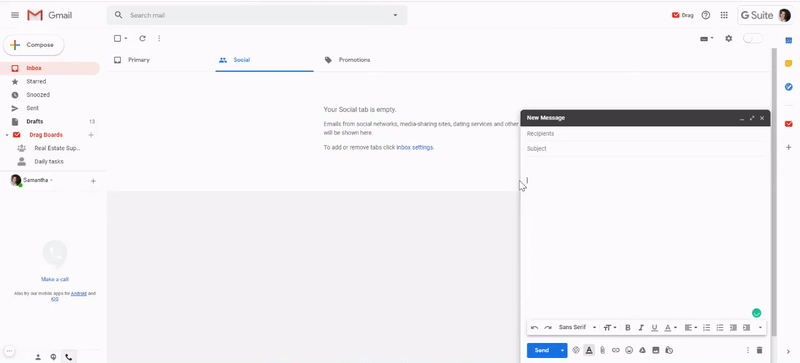Insert files using Drive icon
Viewport: 800px width, 363px height.
642,350
